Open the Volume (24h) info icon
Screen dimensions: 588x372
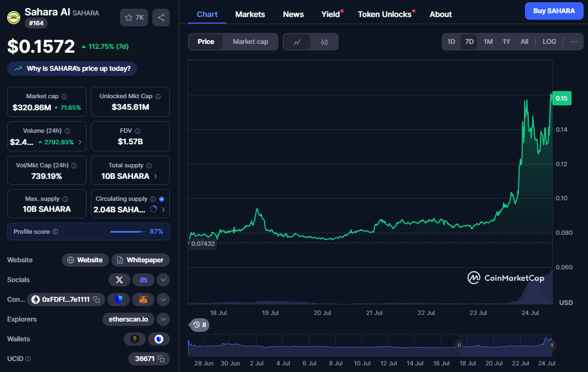click(67, 131)
